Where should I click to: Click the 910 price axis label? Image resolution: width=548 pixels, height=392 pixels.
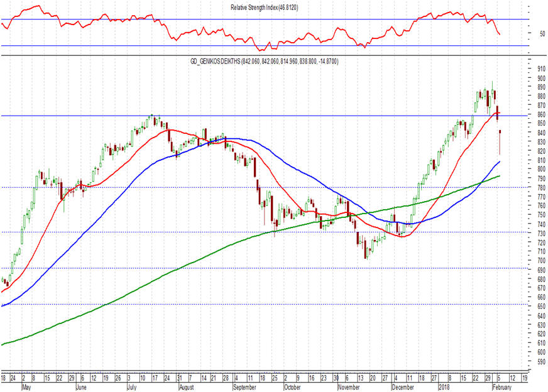pos(541,68)
